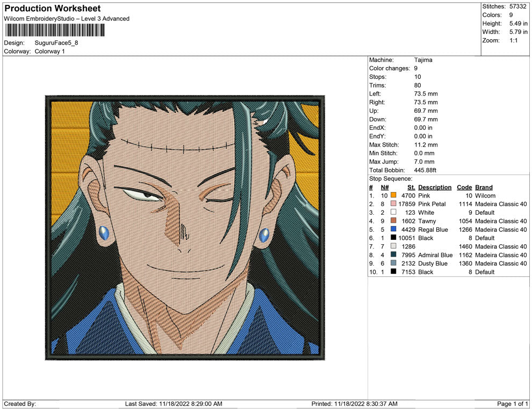This screenshot has width=532, height=409.
Task: Click the Left value 73.5 mm
Action: (426, 94)
